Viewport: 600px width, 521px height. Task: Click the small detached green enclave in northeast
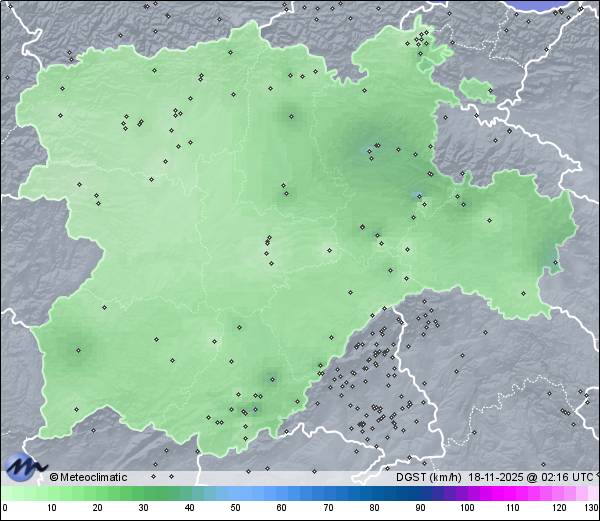pos(478,91)
